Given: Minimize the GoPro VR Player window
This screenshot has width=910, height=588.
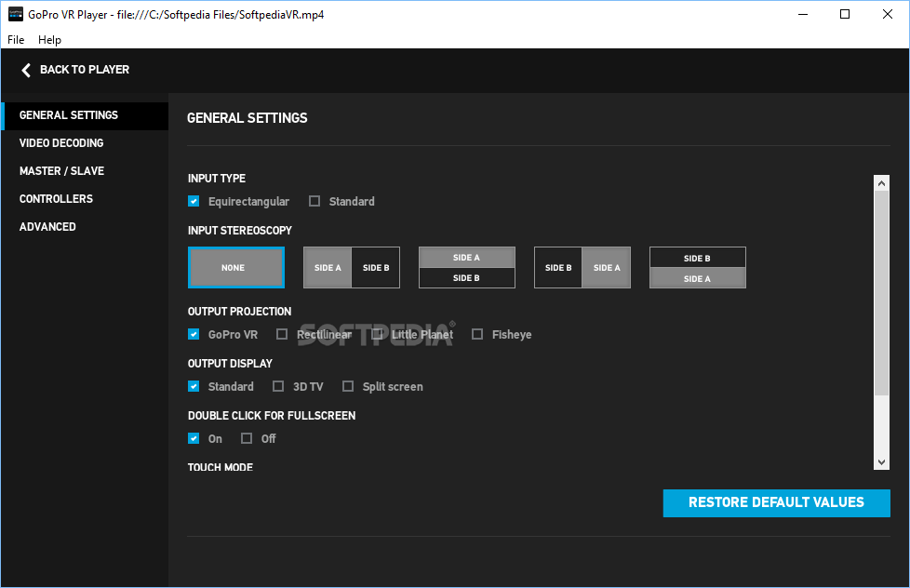Looking at the screenshot, I should coord(803,15).
